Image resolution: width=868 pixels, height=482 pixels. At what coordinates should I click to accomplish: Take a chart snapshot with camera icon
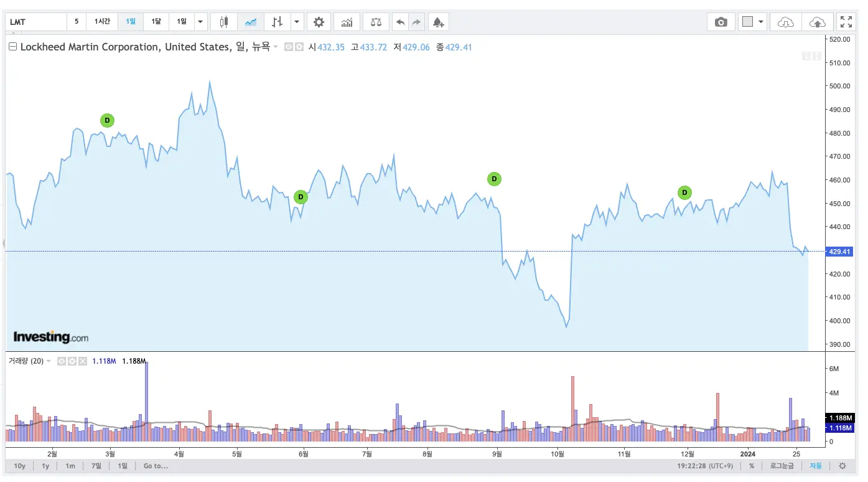coord(721,22)
